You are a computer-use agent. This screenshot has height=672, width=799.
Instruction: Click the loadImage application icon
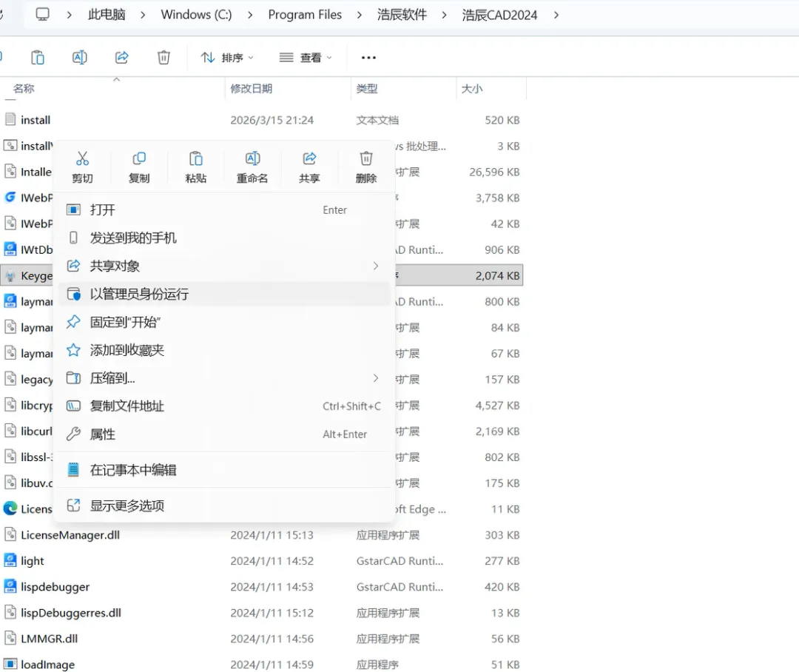point(10,664)
